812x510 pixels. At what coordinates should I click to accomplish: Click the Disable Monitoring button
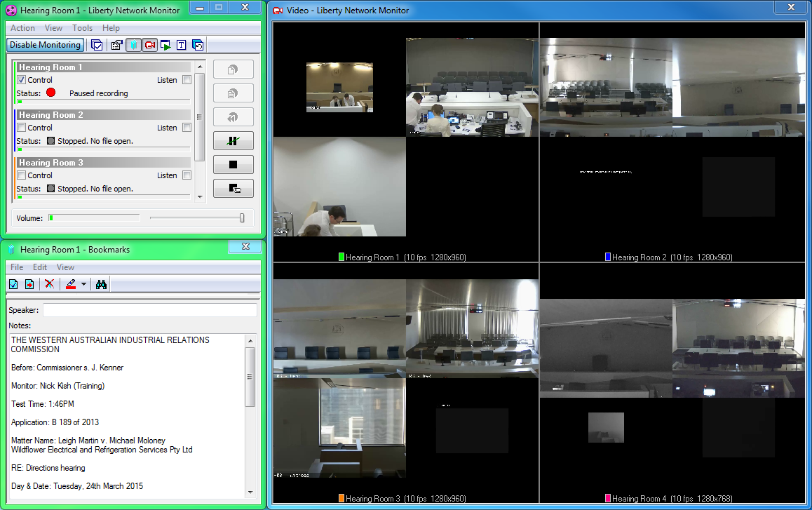pos(45,45)
